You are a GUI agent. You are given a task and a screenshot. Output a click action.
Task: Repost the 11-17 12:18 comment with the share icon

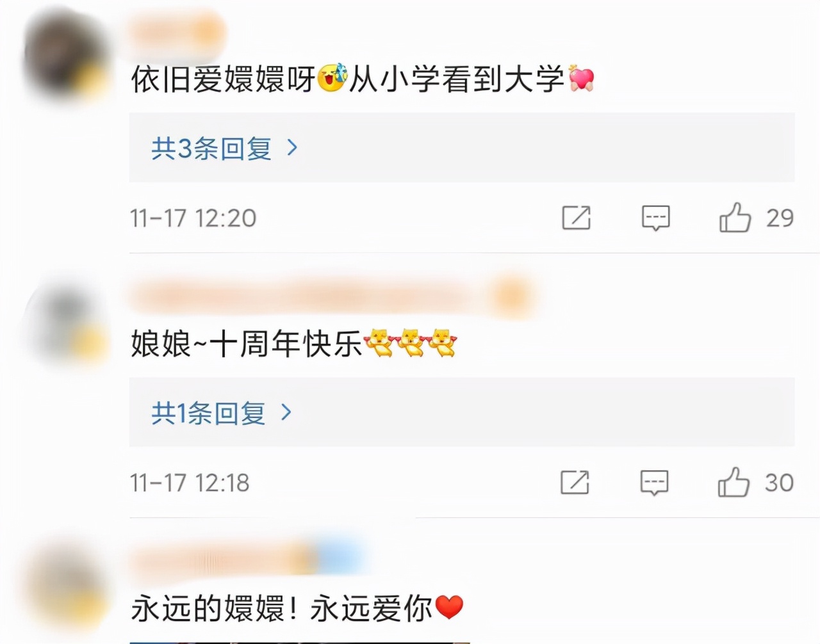tap(575, 482)
